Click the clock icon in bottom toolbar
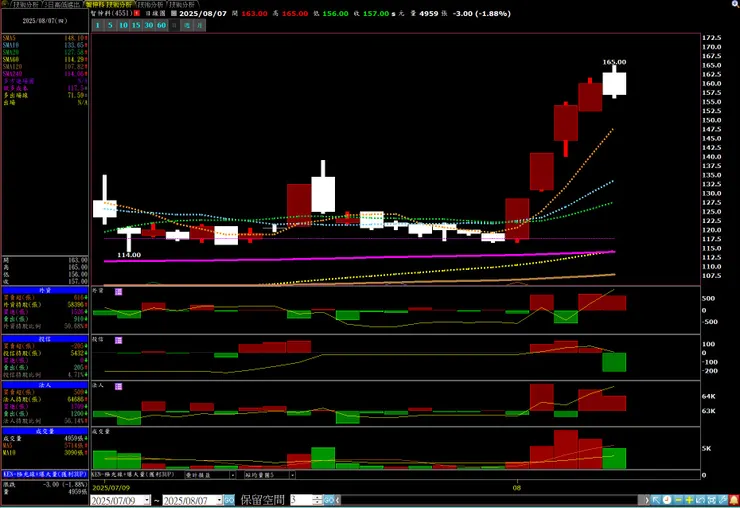This screenshot has width=740, height=508. (x=667, y=500)
